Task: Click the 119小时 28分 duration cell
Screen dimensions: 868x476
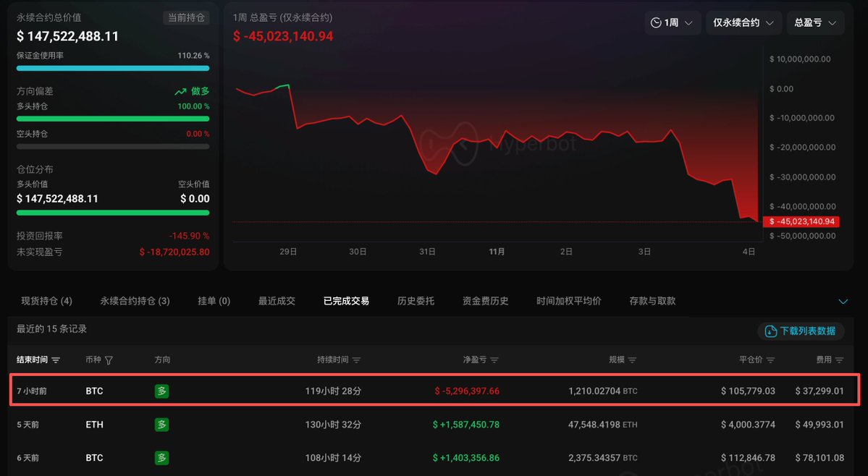Action: [x=333, y=391]
